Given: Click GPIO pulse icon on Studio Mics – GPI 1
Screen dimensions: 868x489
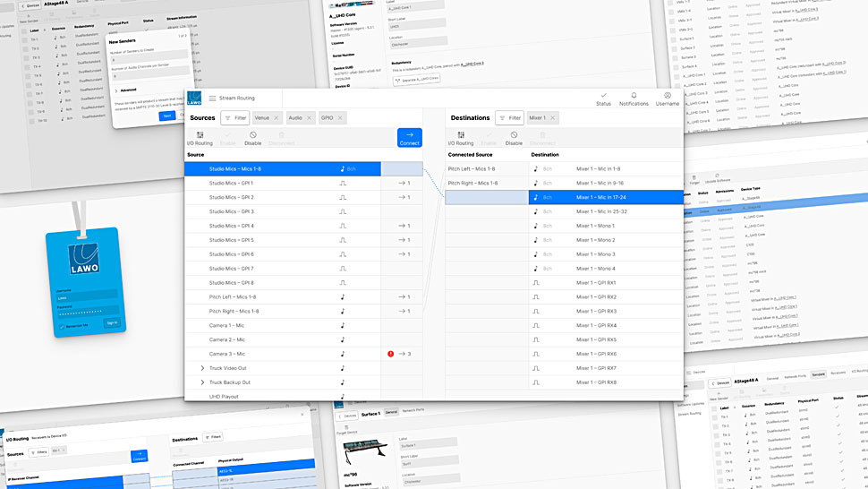Looking at the screenshot, I should [343, 184].
